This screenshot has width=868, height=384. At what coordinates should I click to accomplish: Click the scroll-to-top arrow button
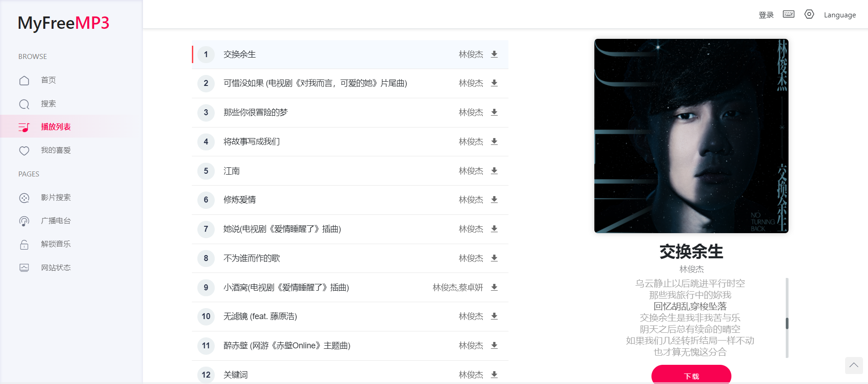[x=854, y=365]
